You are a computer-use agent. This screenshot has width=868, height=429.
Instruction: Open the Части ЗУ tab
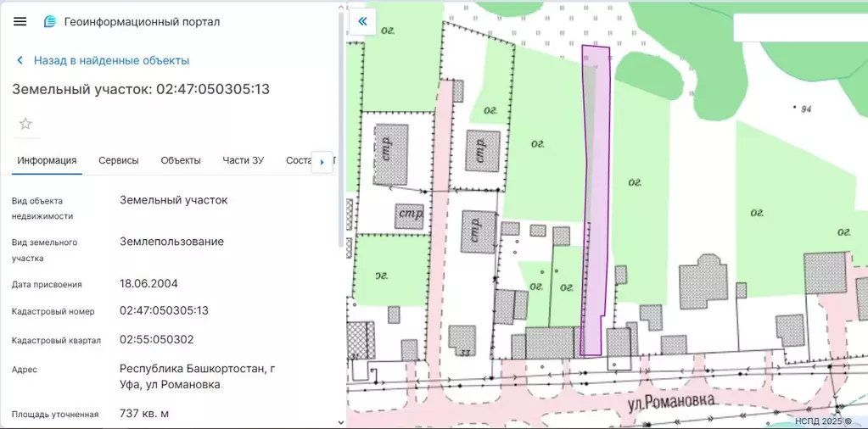[243, 161]
